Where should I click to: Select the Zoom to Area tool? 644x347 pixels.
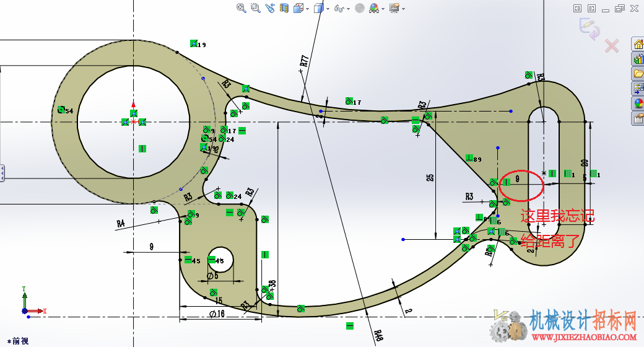click(x=256, y=8)
